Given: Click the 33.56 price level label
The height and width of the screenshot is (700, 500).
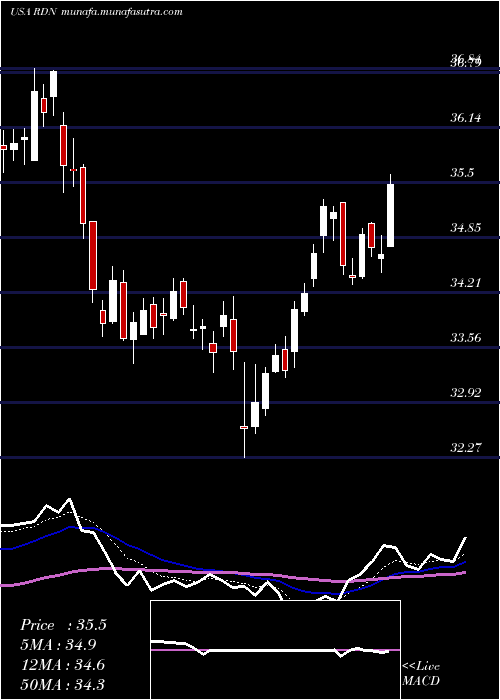Looking at the screenshot, I should pos(466,338).
